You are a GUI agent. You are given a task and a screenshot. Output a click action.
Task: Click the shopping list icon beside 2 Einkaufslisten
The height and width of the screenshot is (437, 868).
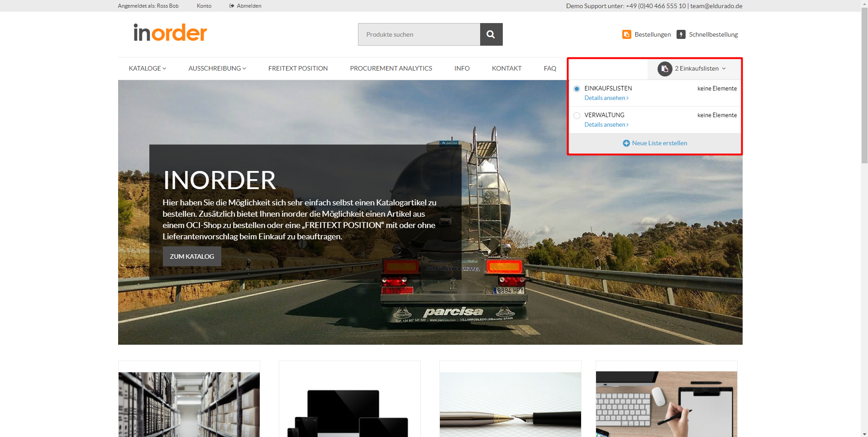664,69
